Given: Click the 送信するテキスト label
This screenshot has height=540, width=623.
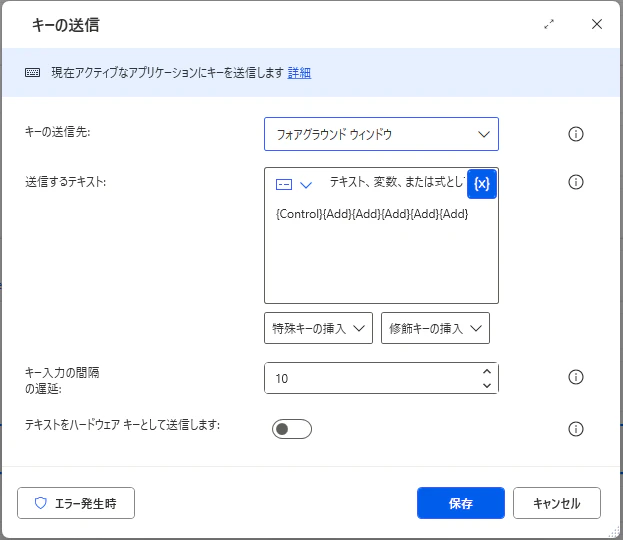Looking at the screenshot, I should (x=66, y=182).
